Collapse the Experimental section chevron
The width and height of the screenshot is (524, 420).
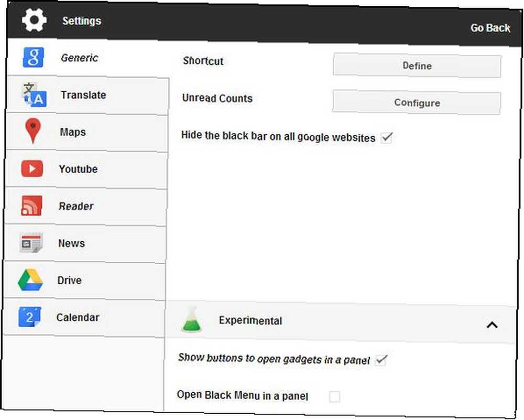(x=492, y=325)
